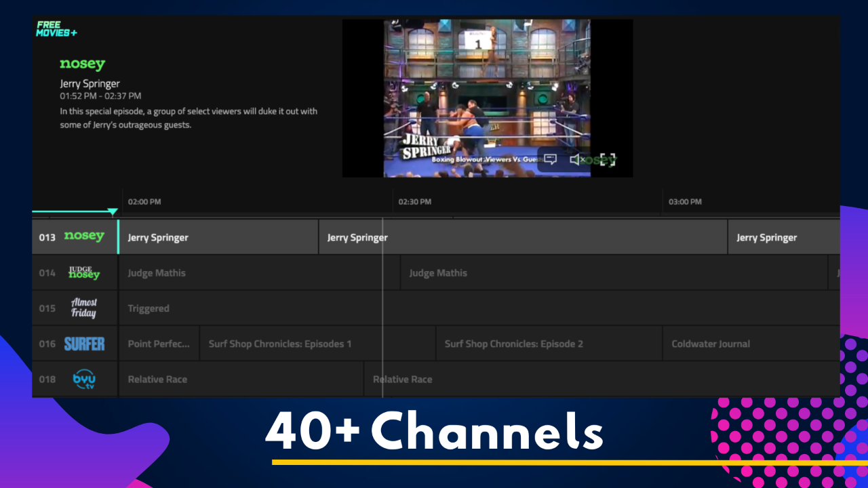The width and height of the screenshot is (868, 488).
Task: Toggle fullscreen view of the stream
Action: pyautogui.click(x=608, y=158)
